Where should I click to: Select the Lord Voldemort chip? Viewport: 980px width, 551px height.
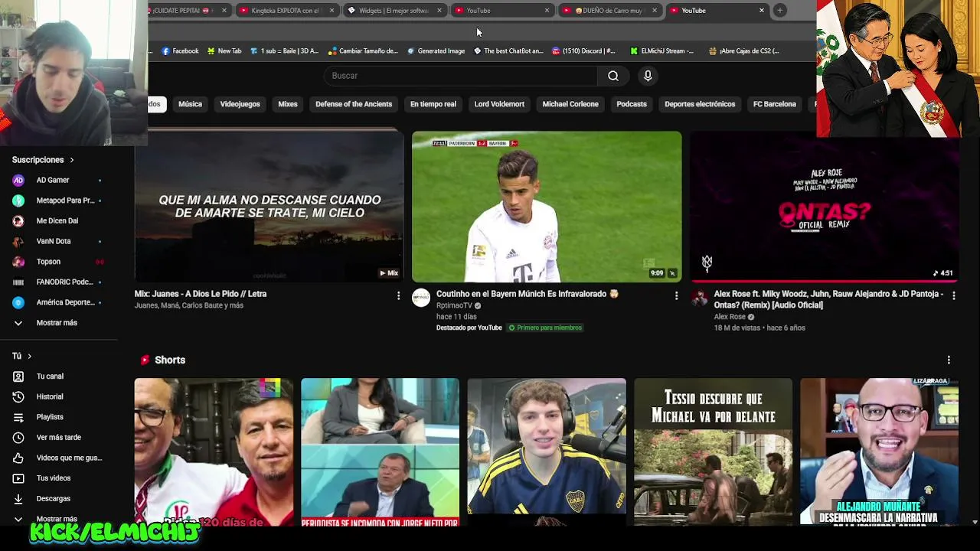point(499,104)
